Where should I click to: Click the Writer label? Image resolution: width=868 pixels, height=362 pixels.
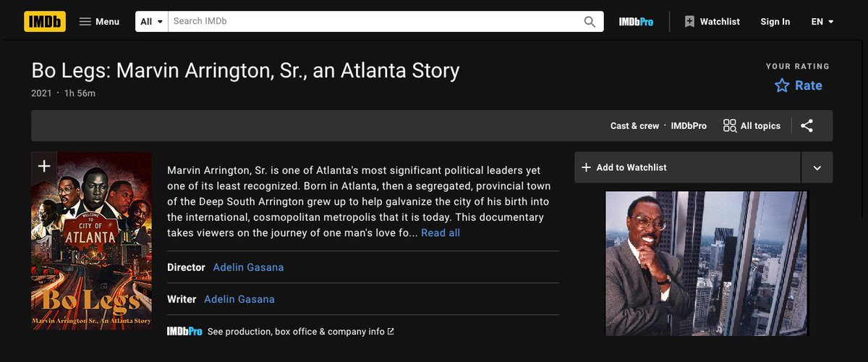(182, 299)
